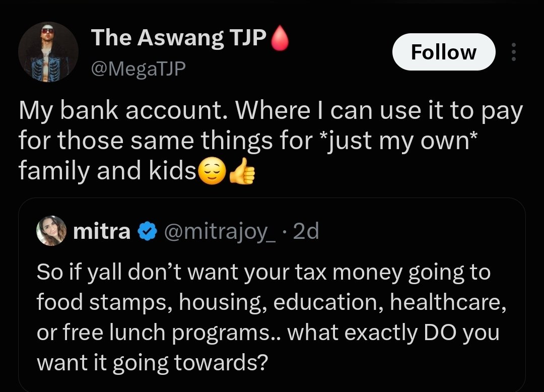The width and height of the screenshot is (544, 392).
Task: Click 'want it going towards?' line in quote
Action: (153, 362)
